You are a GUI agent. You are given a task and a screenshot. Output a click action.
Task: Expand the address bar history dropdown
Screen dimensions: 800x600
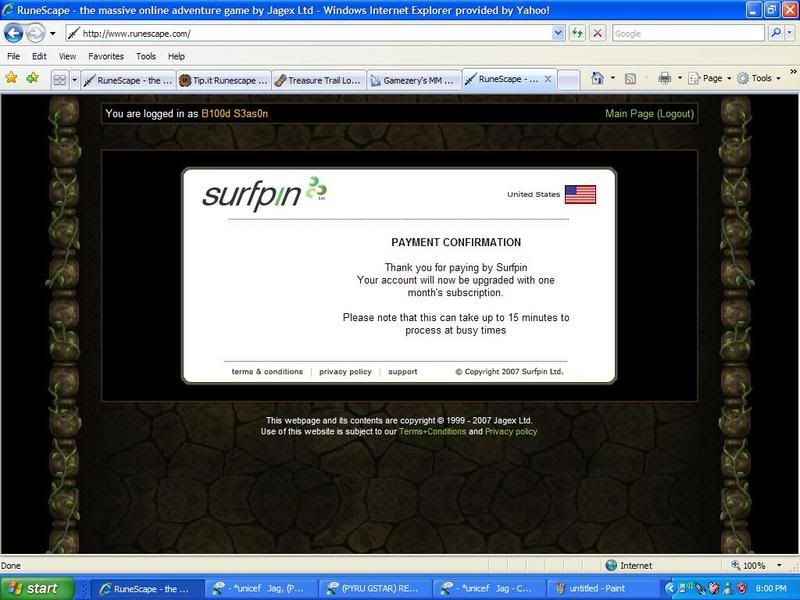point(558,34)
